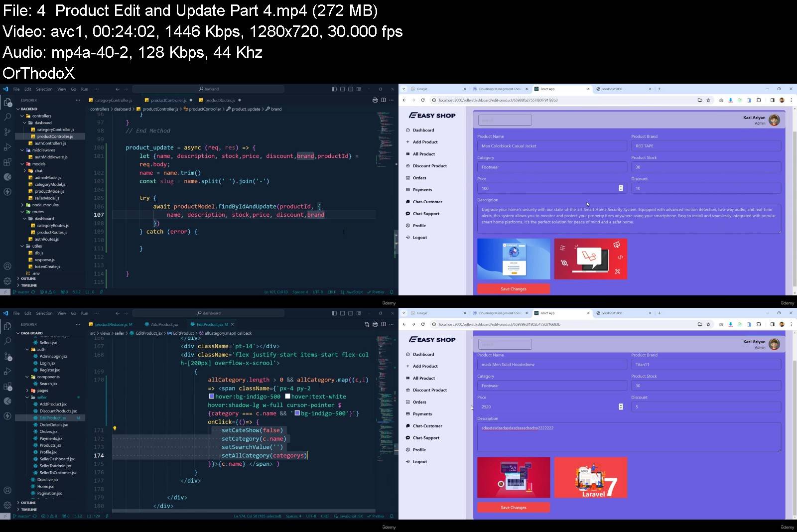This screenshot has width=797, height=532.
Task: Open Source Control in dashboard VS Code window
Action: point(7,356)
